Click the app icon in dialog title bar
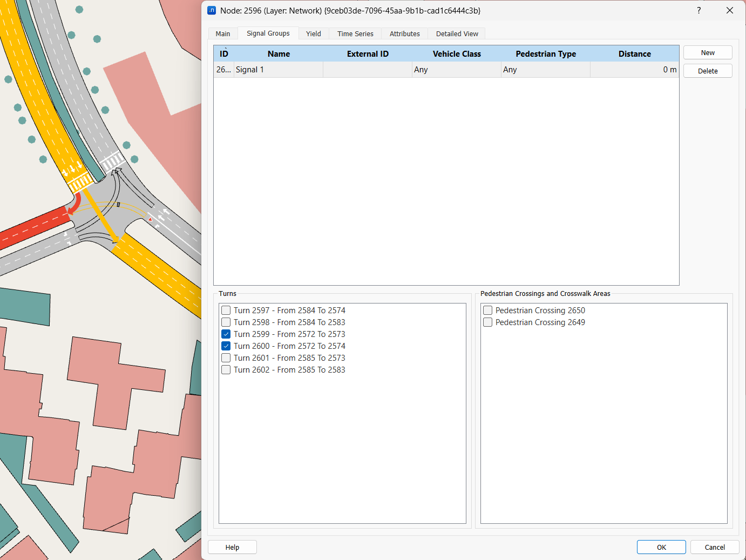 point(212,10)
